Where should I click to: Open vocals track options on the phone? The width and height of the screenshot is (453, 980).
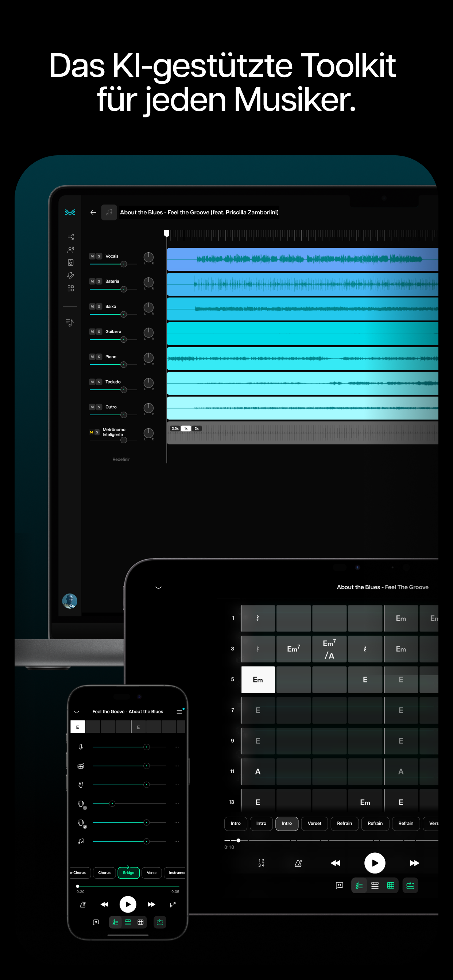coord(177,747)
